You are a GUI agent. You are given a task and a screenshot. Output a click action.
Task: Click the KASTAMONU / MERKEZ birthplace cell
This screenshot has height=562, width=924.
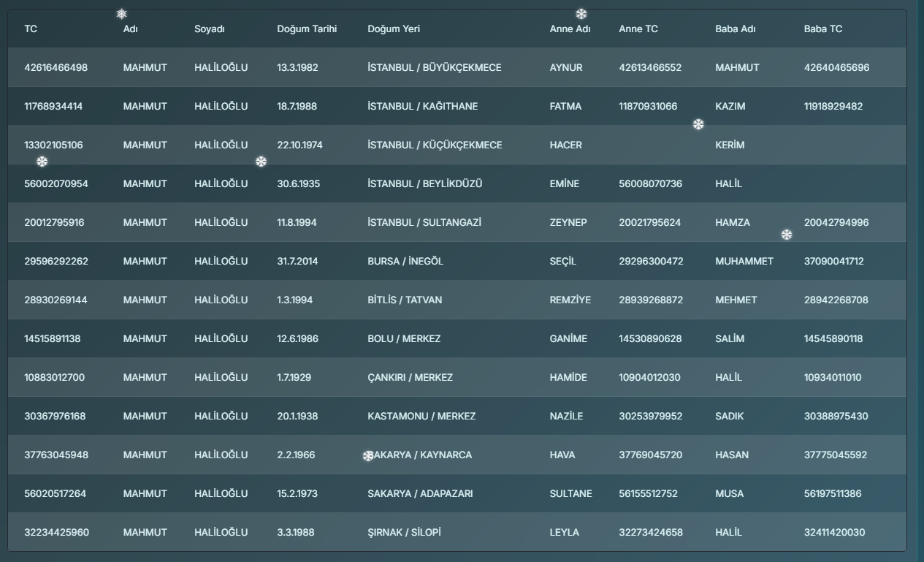(421, 416)
